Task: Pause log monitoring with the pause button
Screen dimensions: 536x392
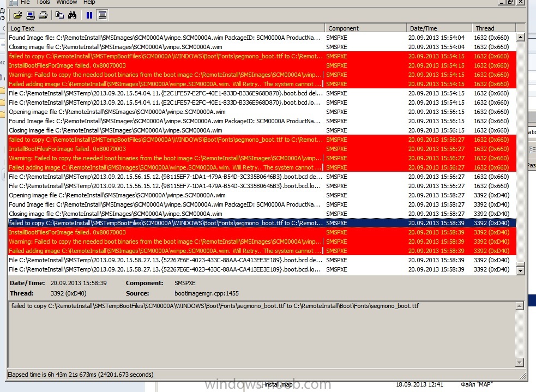Action: pos(89,15)
